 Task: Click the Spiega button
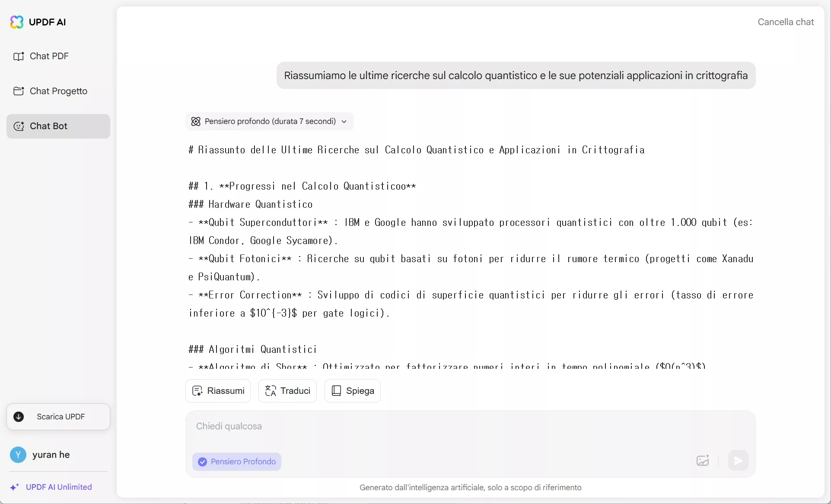coord(353,391)
